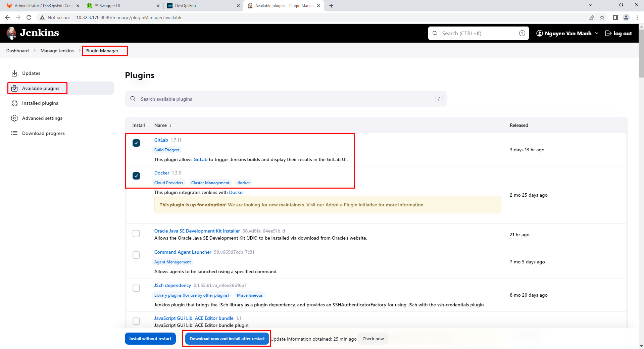Close the Swagger UI tab

point(158,6)
